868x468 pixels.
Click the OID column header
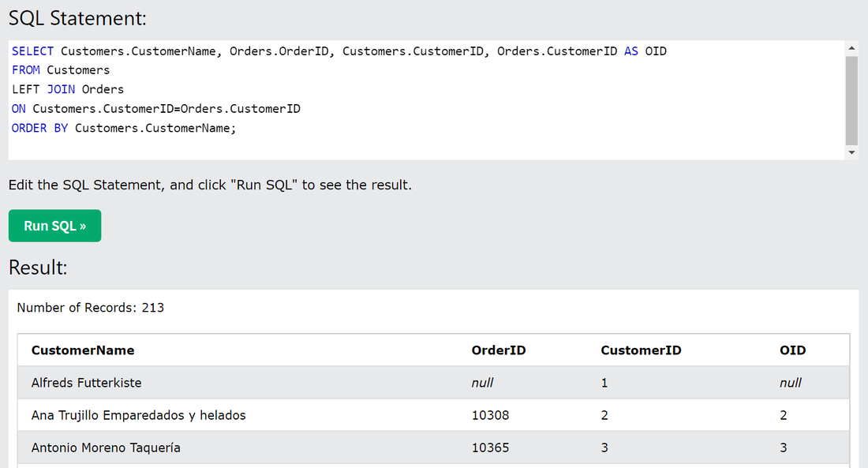point(792,350)
